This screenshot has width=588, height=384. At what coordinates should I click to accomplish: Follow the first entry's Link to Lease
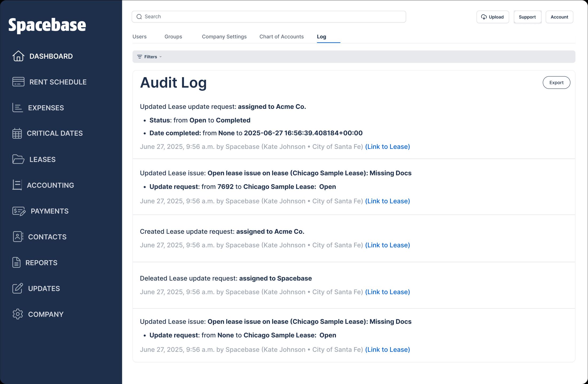pos(387,147)
